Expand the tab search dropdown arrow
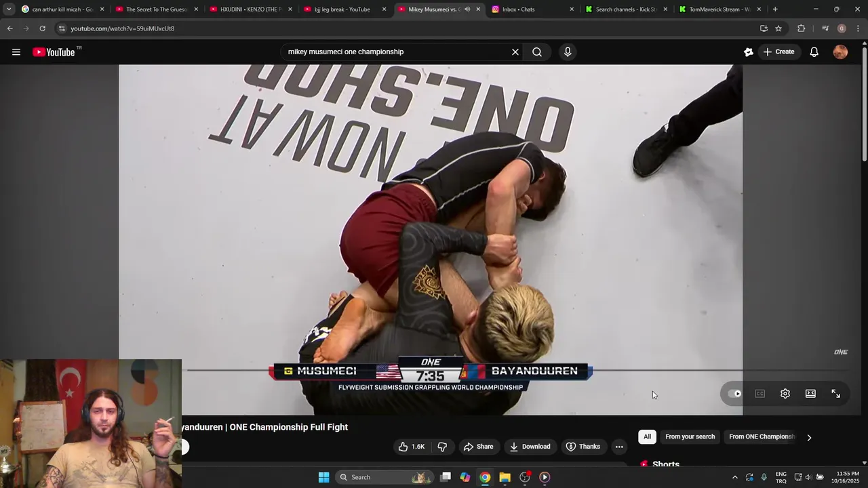The width and height of the screenshot is (868, 488). (x=9, y=9)
